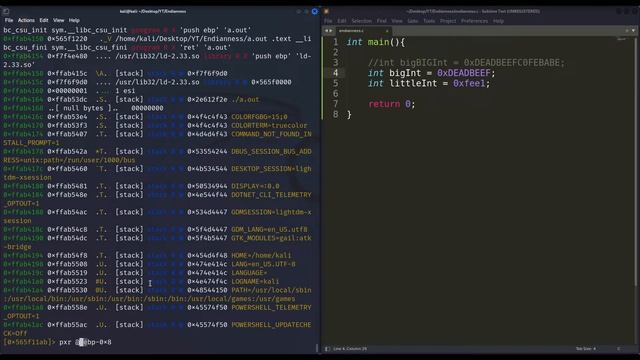Screen dimensions: 640x360
Task: Click HOME=/home/kali text in terminal
Action: tap(261, 256)
